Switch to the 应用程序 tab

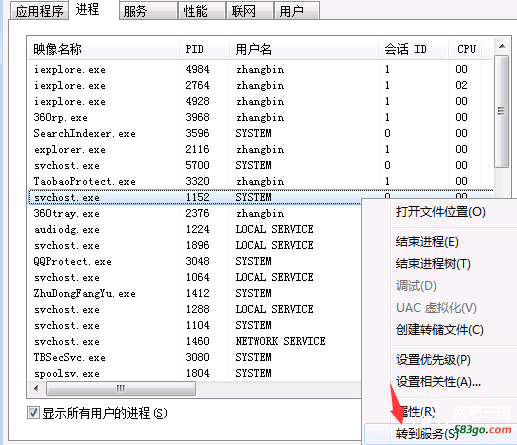coord(39,11)
